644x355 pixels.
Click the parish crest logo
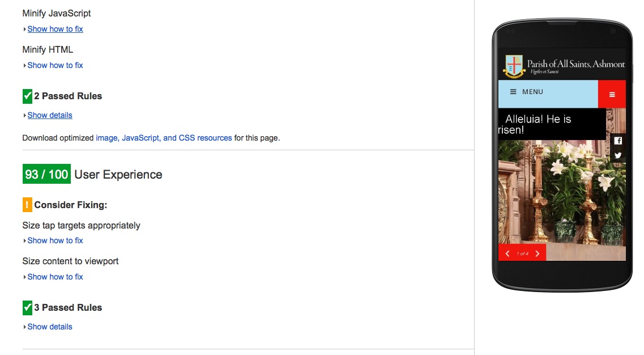[x=514, y=66]
